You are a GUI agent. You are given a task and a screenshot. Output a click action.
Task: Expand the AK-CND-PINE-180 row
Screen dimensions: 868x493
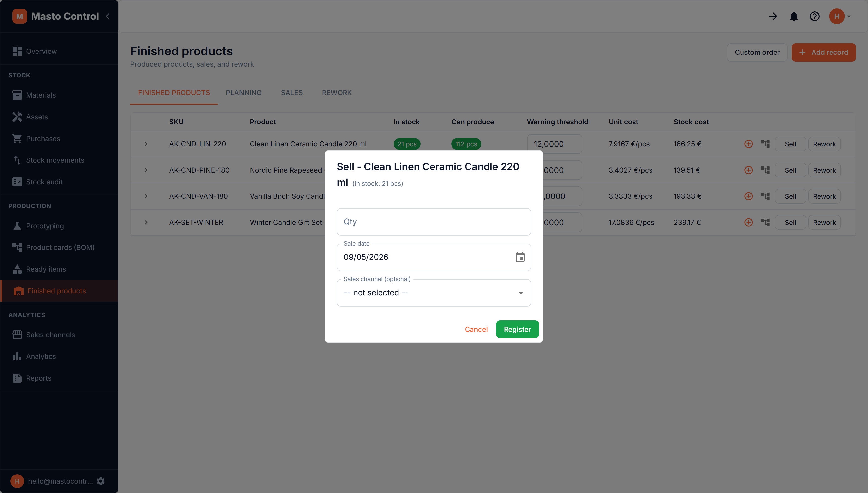146,170
